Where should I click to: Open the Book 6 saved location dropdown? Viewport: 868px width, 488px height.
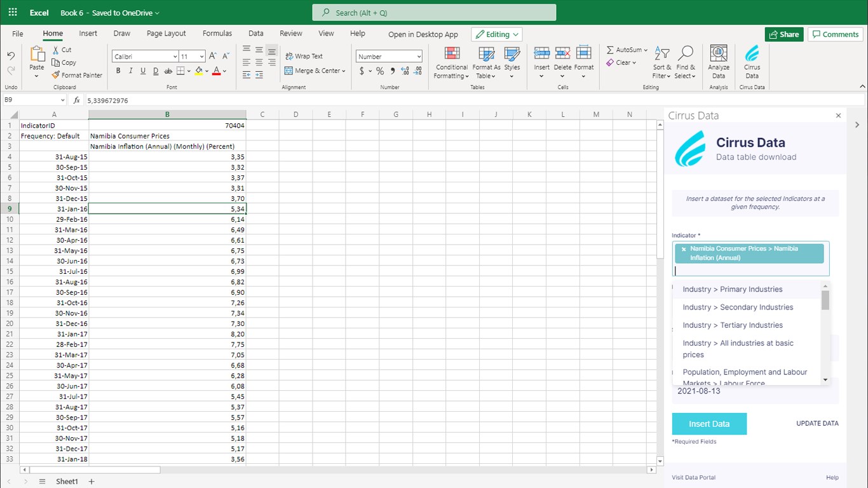point(157,13)
